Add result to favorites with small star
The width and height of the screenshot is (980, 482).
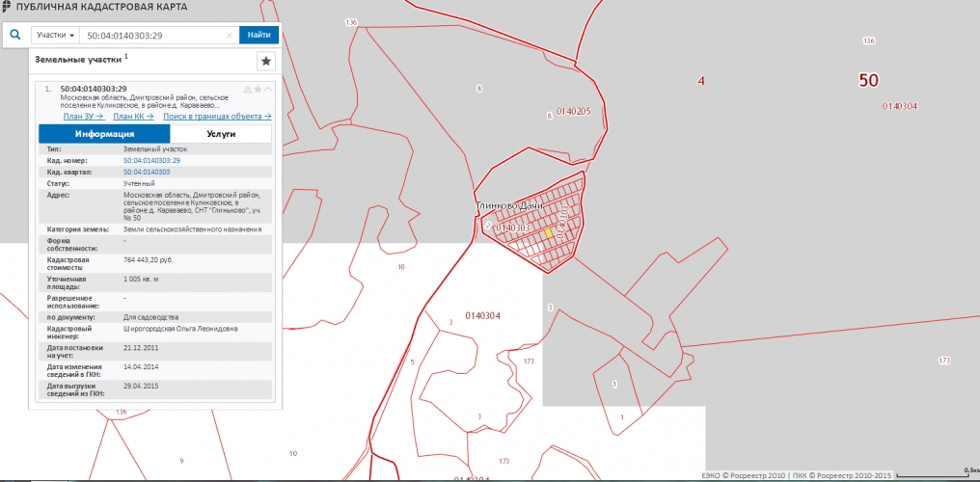point(258,90)
